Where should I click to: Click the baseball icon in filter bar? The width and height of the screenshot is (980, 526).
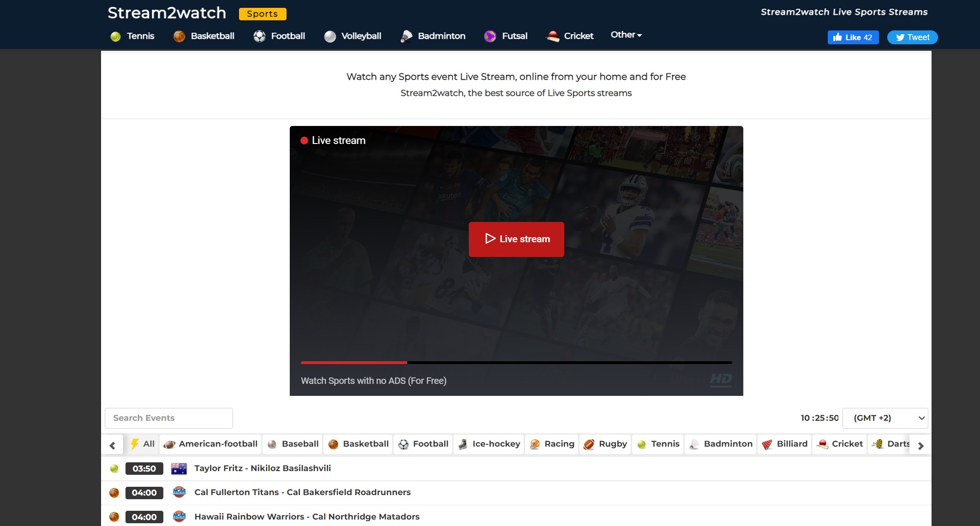(272, 444)
